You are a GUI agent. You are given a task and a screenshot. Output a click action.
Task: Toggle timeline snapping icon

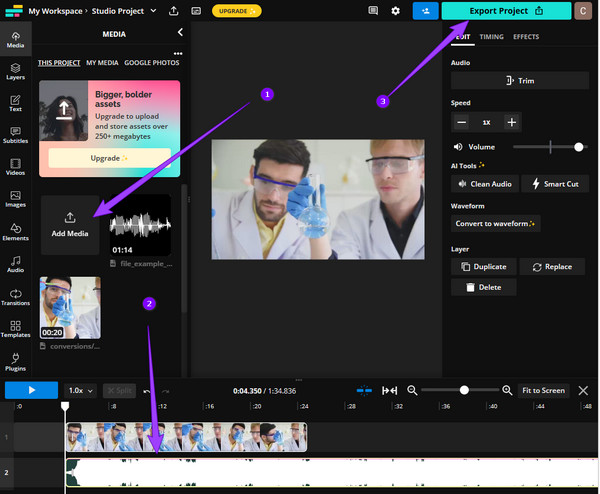coord(364,390)
